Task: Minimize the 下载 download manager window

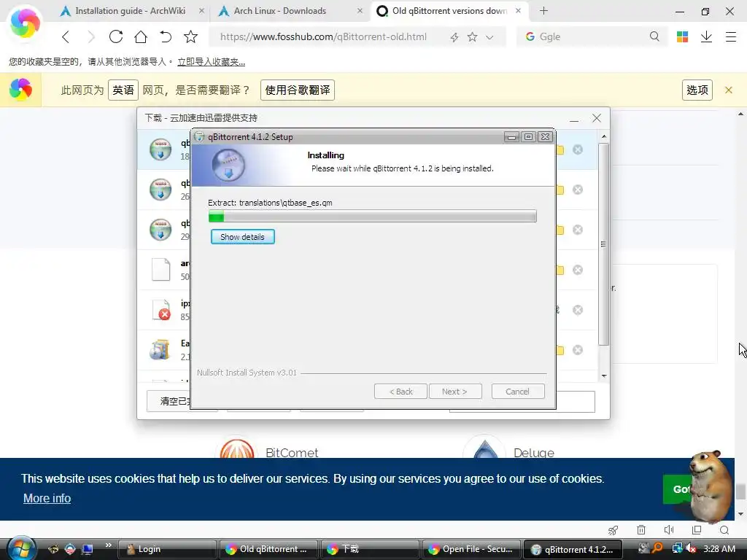Action: (x=574, y=119)
